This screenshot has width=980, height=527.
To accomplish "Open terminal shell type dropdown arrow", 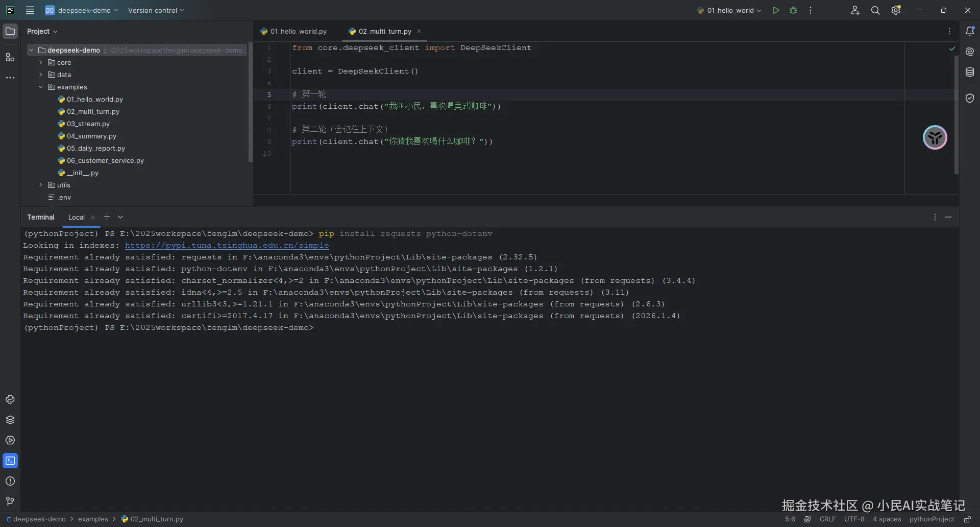I will click(120, 217).
